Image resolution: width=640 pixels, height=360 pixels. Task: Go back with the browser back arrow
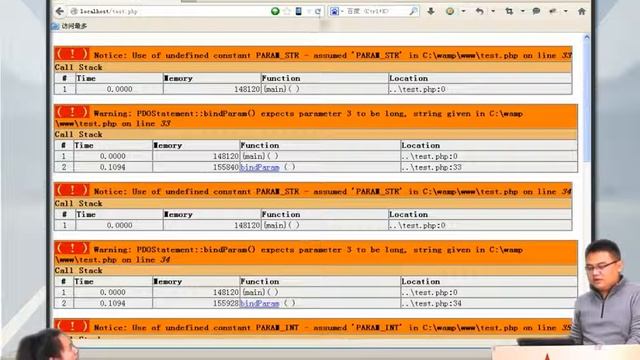60,11
